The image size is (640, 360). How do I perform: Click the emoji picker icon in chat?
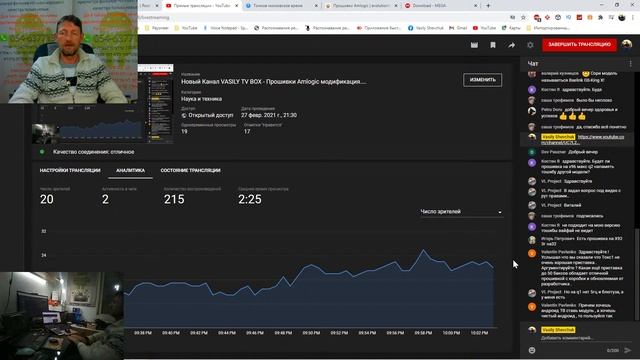pos(531,350)
